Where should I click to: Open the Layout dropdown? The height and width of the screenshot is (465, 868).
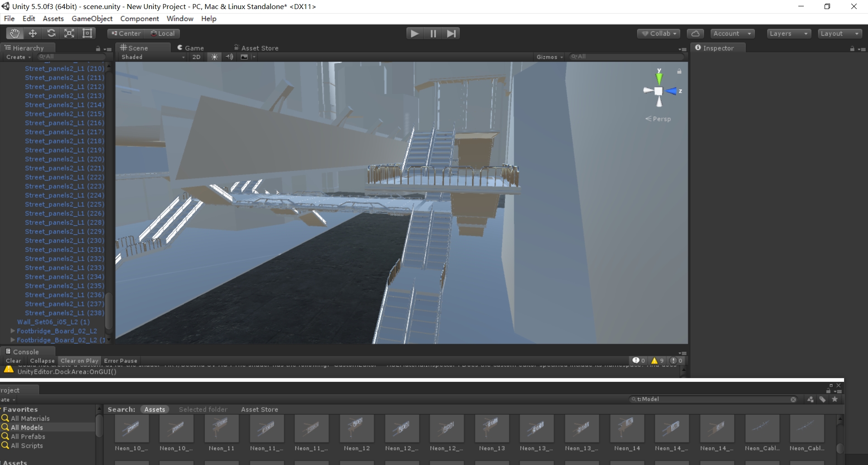840,33
